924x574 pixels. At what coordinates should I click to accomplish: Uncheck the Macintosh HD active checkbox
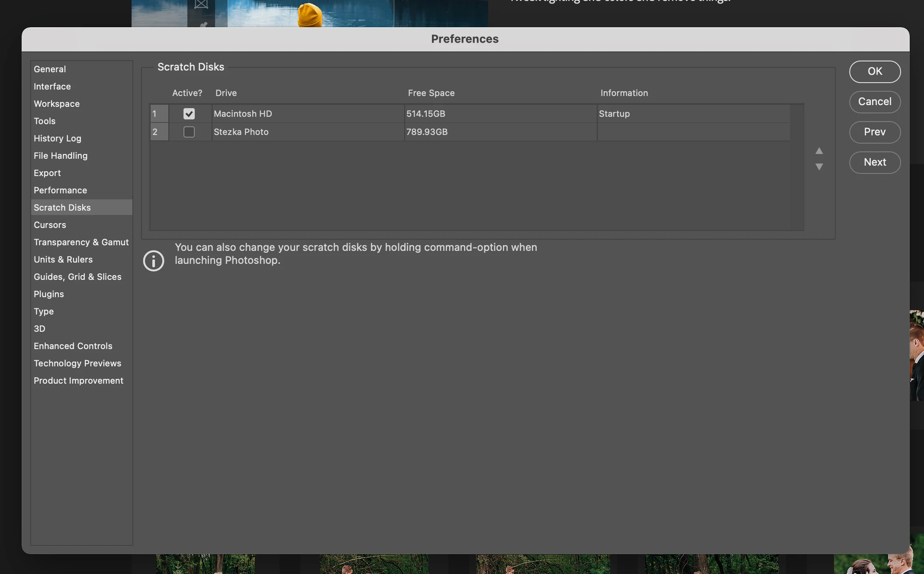click(189, 114)
